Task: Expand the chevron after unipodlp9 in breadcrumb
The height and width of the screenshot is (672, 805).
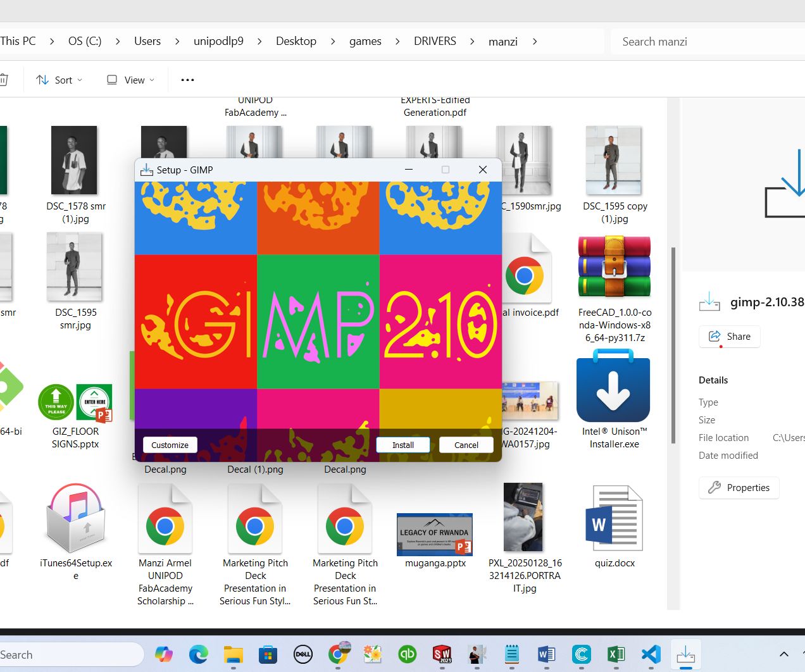Action: pos(259,41)
